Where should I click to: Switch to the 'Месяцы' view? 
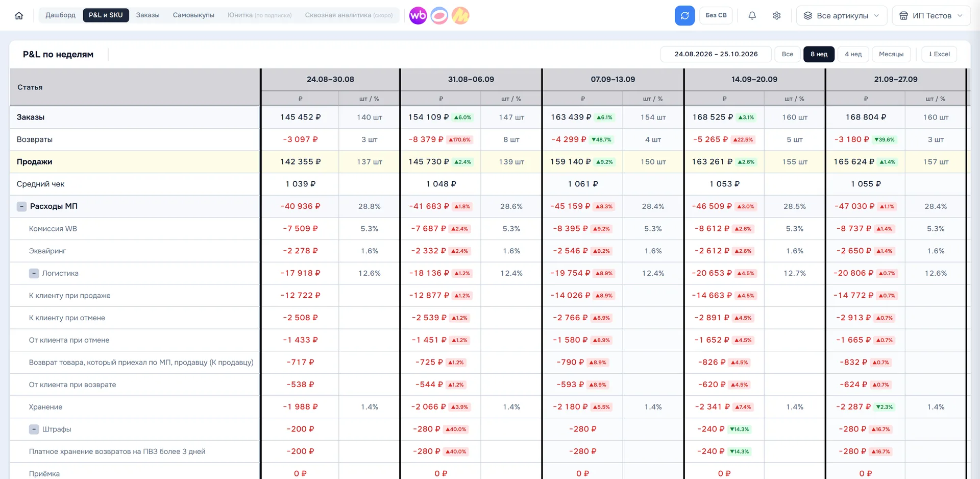[x=891, y=54]
